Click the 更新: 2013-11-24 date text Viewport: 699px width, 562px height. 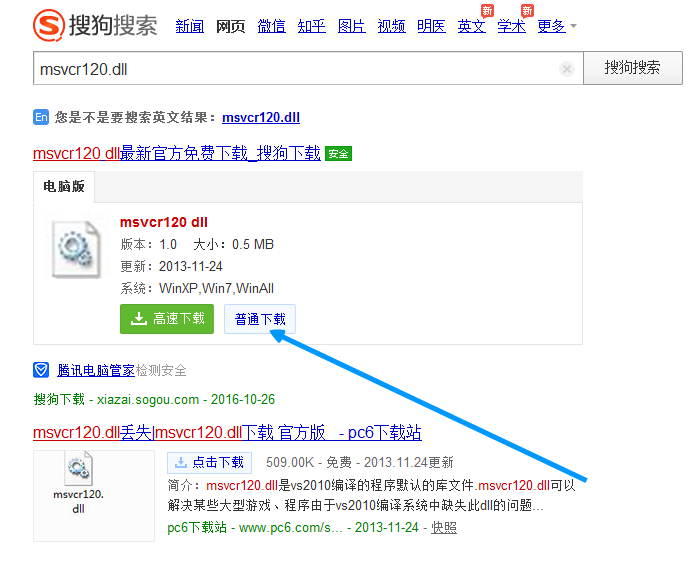172,266
